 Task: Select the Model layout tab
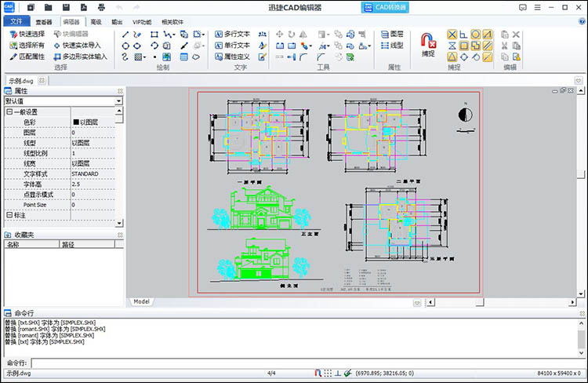click(141, 301)
